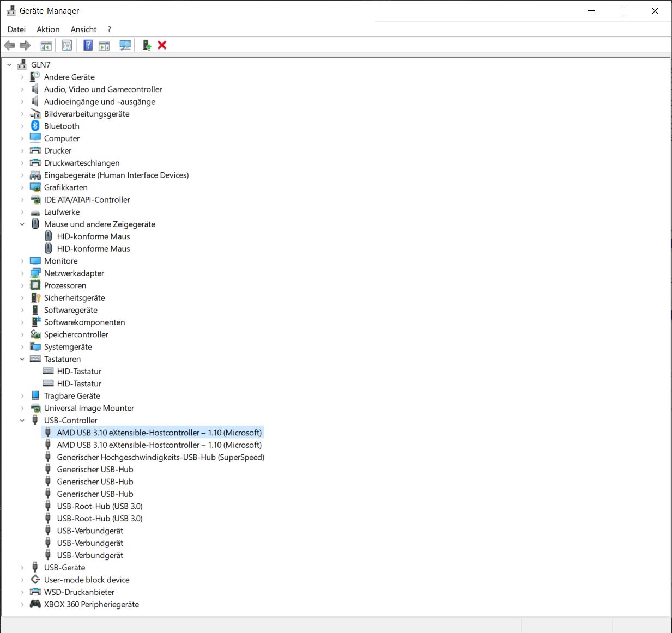Expand the Andere Geräte category
Viewport: 672px width, 633px height.
[x=22, y=77]
